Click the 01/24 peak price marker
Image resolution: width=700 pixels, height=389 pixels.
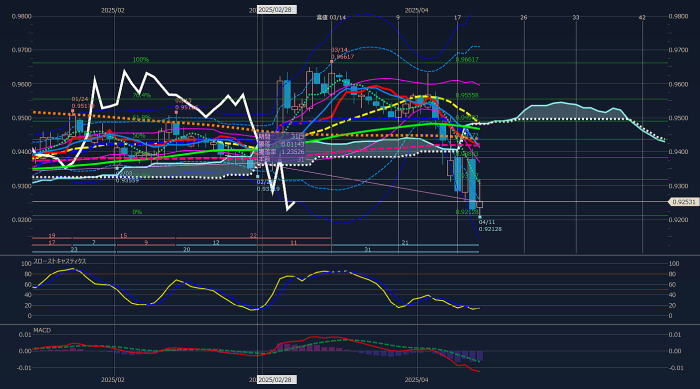(80, 102)
